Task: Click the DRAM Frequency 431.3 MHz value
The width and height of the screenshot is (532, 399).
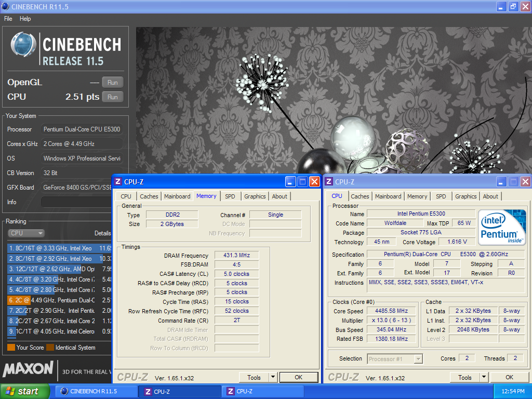Action: [x=237, y=255]
